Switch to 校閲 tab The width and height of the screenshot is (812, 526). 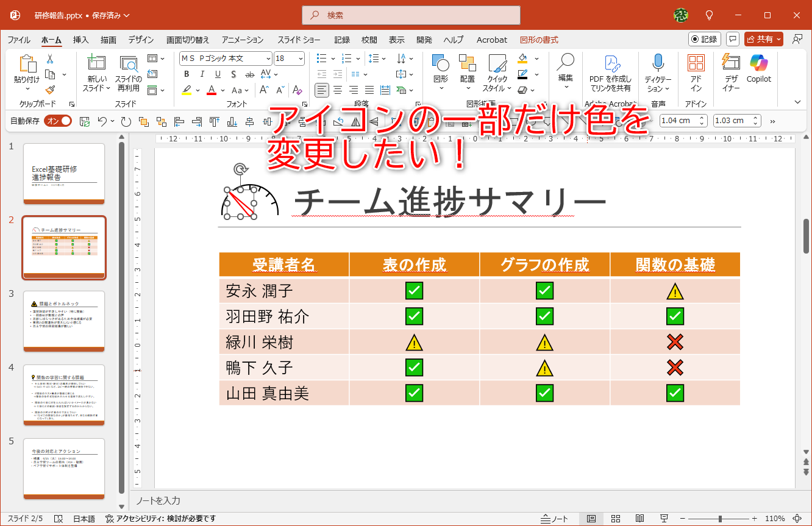pyautogui.click(x=369, y=40)
